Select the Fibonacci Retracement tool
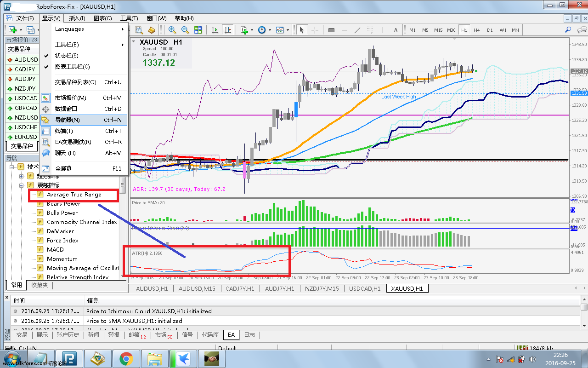Viewport: 588px width, 368px height. click(370, 30)
